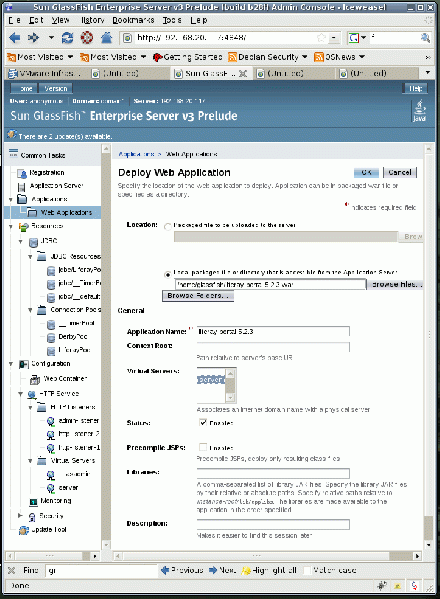Open the history dropdown arrow beside Forward
Image resolution: width=440 pixels, height=599 pixels.
pyautogui.click(x=51, y=37)
